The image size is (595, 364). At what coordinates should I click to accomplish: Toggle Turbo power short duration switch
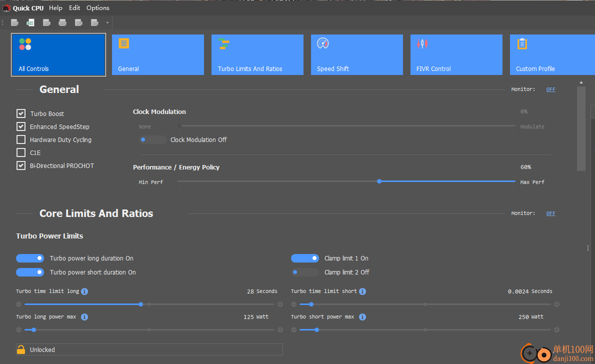30,272
